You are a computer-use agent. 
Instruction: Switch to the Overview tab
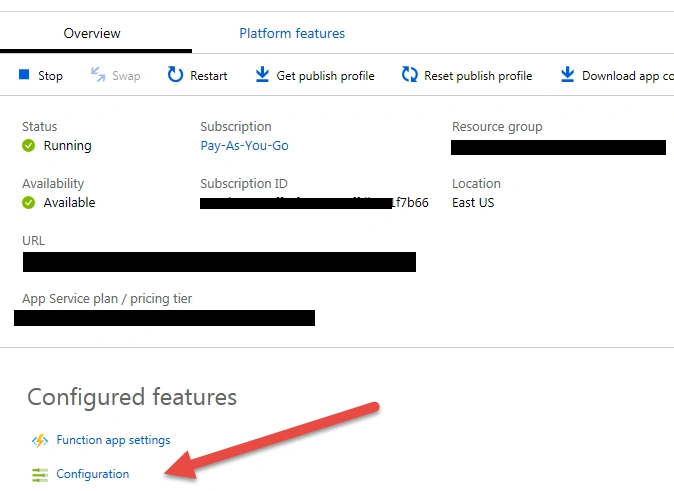[x=92, y=33]
